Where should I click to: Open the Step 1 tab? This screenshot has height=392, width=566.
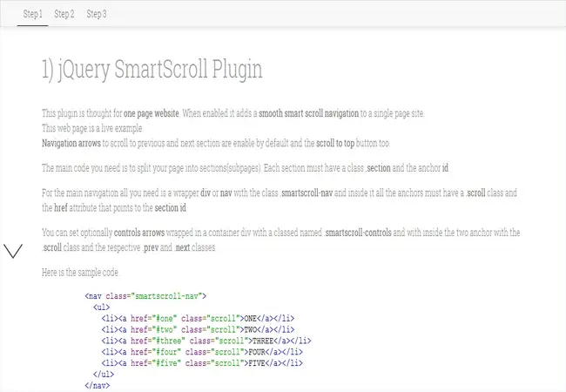pyautogui.click(x=32, y=14)
